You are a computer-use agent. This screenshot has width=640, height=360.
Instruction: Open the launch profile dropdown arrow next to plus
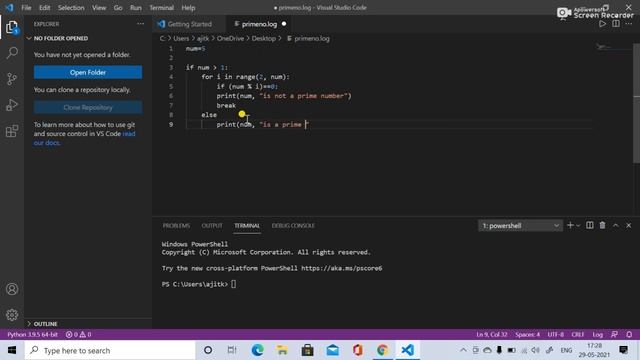tap(578, 225)
